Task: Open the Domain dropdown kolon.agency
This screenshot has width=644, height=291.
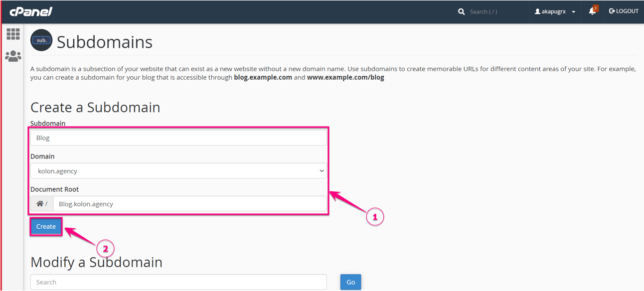Action: coord(178,171)
